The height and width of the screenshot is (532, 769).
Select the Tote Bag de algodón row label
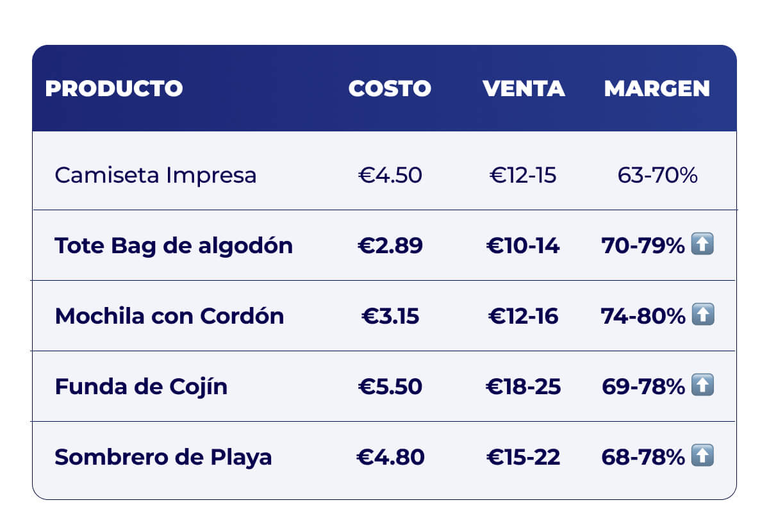pyautogui.click(x=174, y=245)
